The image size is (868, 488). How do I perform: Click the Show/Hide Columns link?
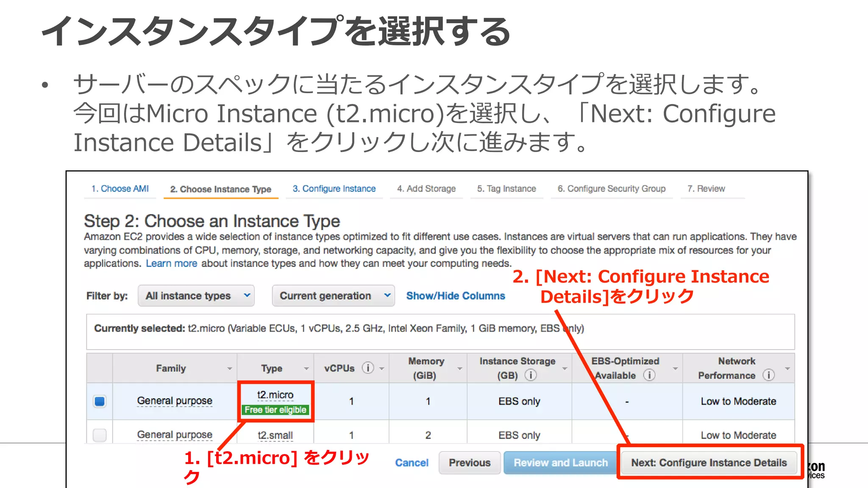click(456, 296)
